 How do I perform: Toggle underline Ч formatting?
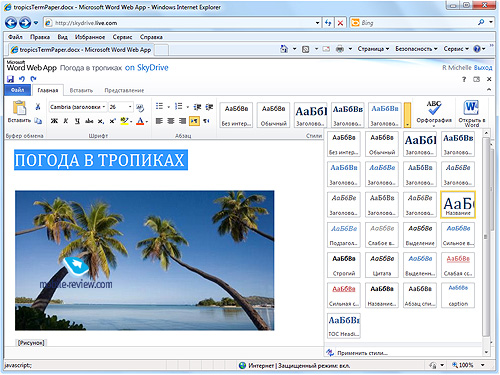(x=77, y=121)
